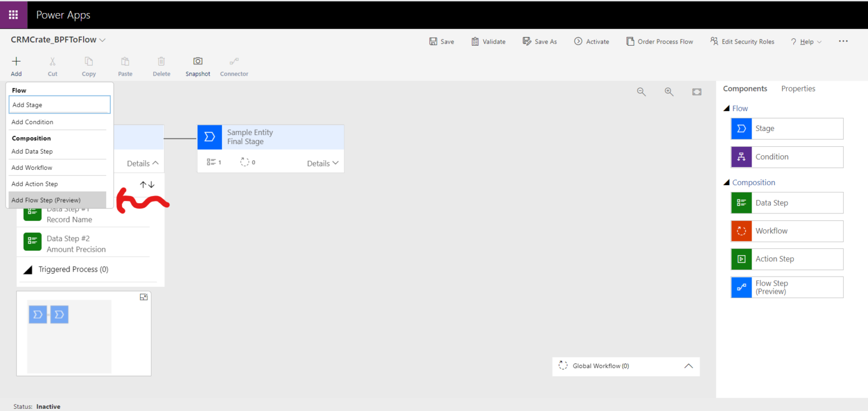Expand the Global Workflow panel chevron
The width and height of the screenshot is (868, 411).
tap(688, 366)
